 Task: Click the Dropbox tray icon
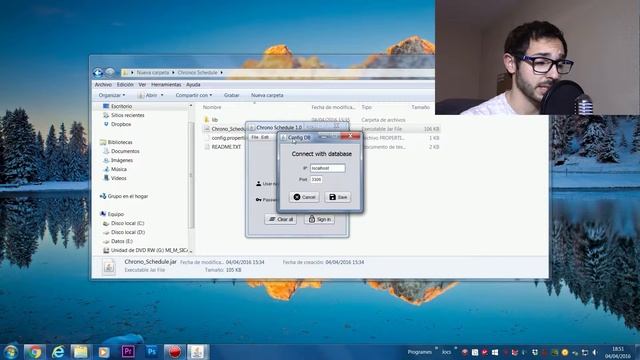click(x=535, y=352)
